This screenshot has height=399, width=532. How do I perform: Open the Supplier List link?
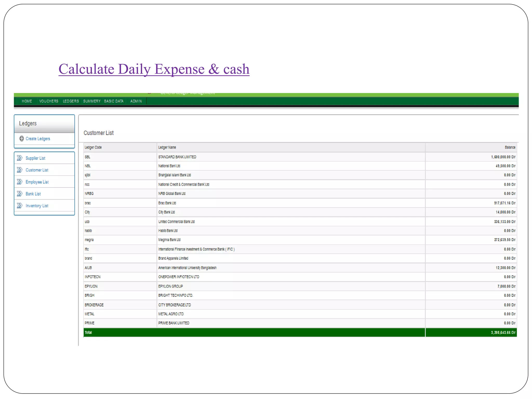pyautogui.click(x=35, y=158)
